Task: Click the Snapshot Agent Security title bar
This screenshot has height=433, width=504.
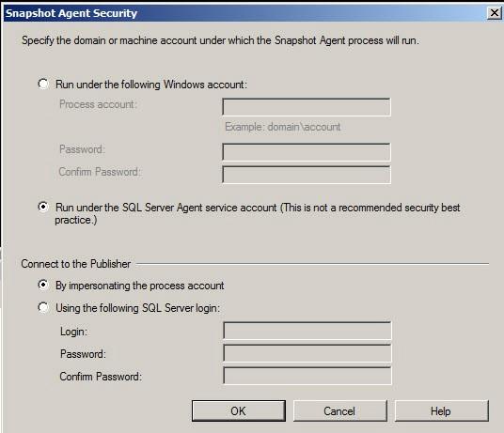Action: [x=245, y=13]
